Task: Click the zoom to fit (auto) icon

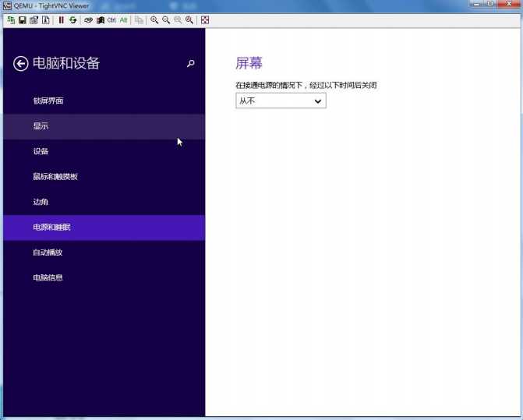Action: [189, 20]
